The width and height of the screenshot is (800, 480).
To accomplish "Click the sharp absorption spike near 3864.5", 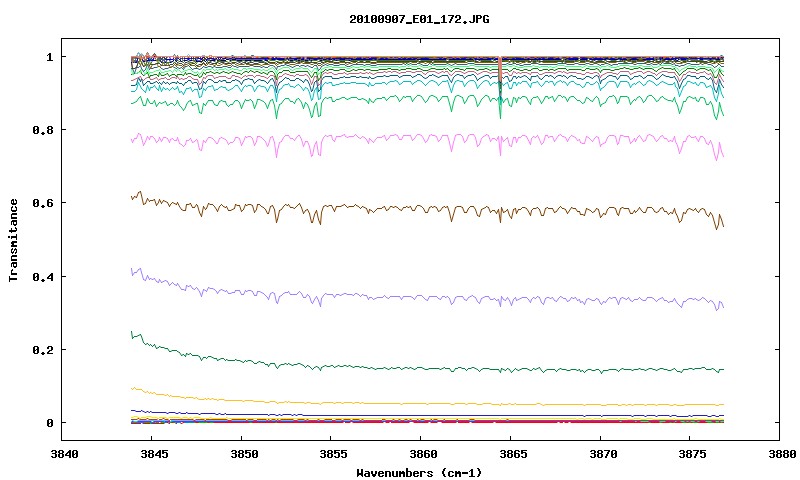I will coord(500,87).
